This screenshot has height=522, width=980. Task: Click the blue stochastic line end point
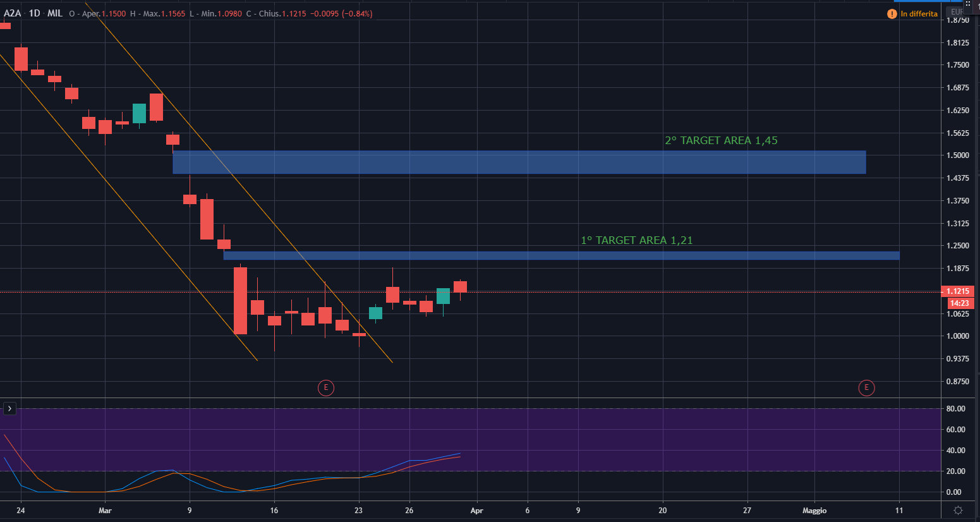459,453
